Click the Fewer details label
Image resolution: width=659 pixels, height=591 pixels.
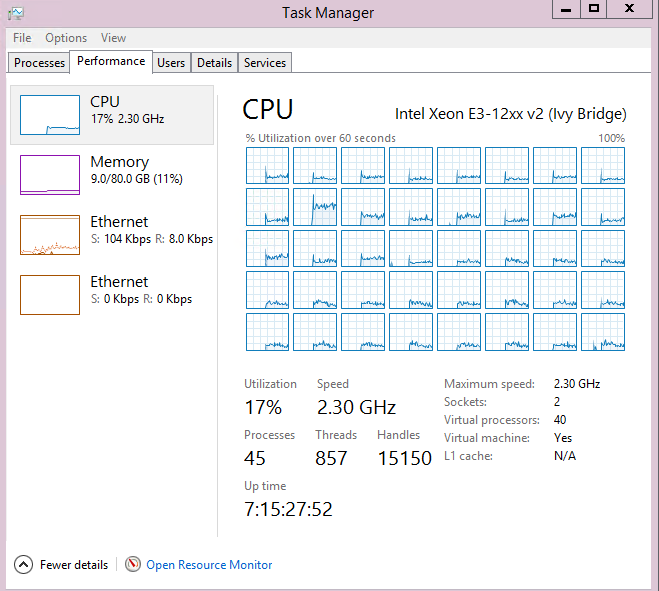[74, 565]
